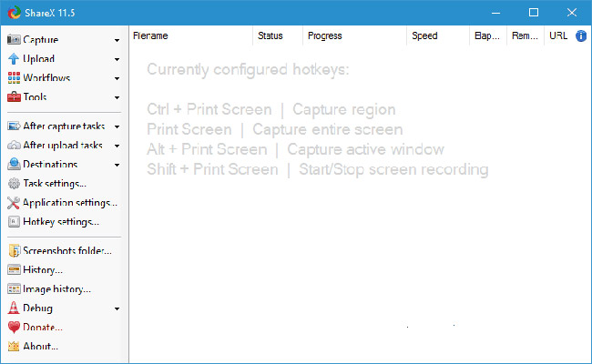Screen dimensions: 592x364
Task: Click the Application settings wrench icon
Action: click(x=14, y=203)
